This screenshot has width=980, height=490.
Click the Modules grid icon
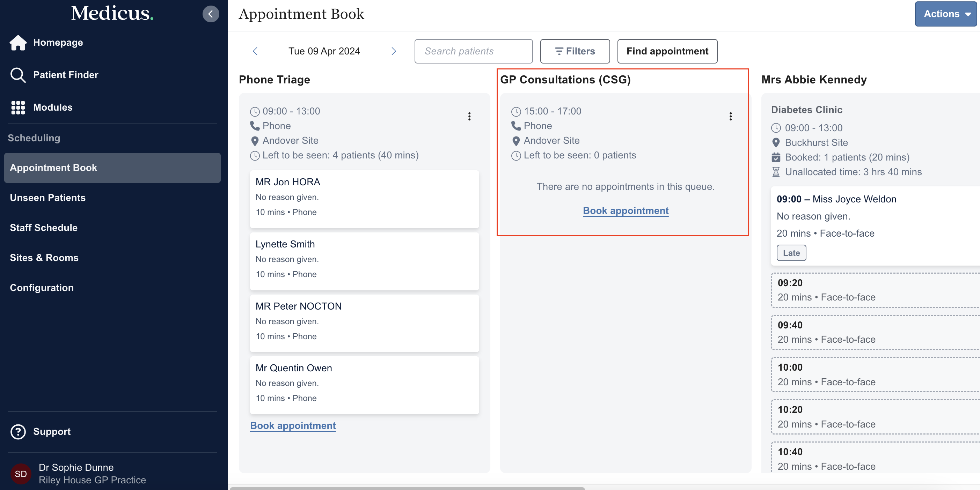pyautogui.click(x=18, y=107)
